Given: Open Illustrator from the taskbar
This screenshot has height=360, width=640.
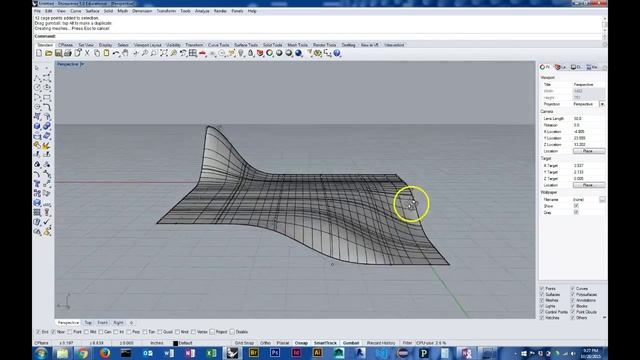Looking at the screenshot, I should (x=317, y=353).
